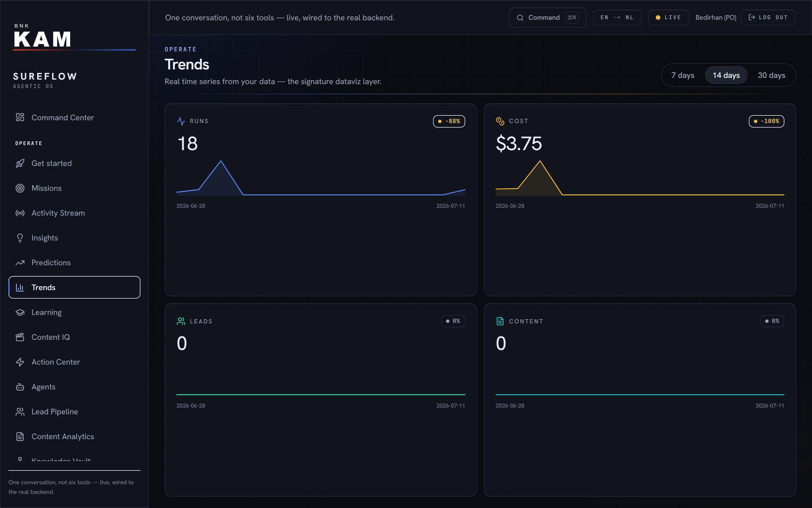Image resolution: width=812 pixels, height=508 pixels.
Task: Switch range to 30 days
Action: 771,75
